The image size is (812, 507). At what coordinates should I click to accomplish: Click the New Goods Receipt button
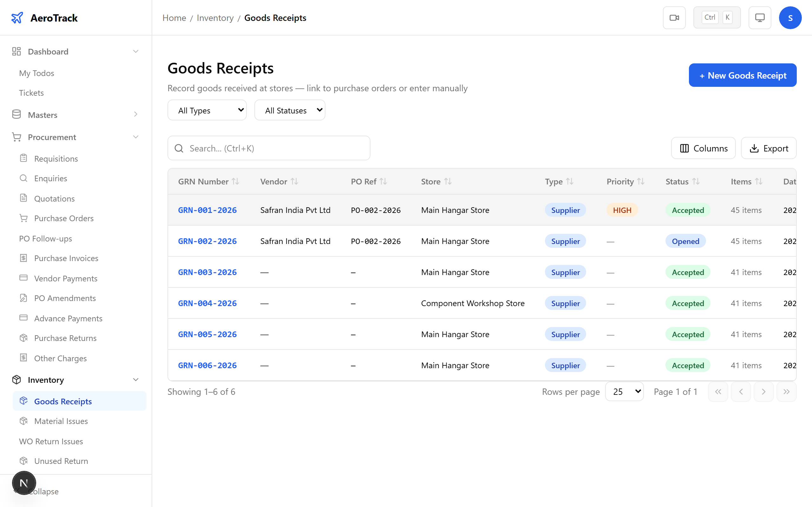click(742, 75)
